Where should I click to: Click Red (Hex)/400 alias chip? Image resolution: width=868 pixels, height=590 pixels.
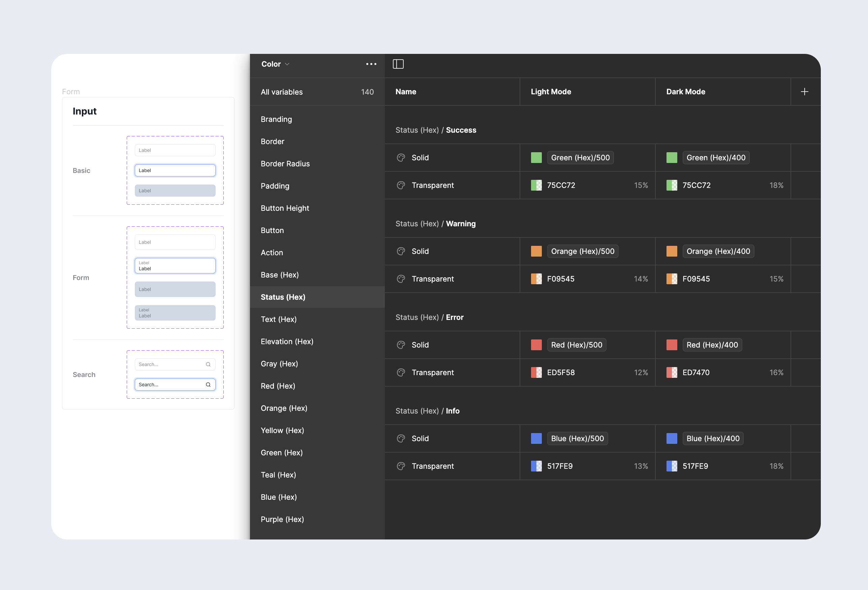tap(712, 345)
